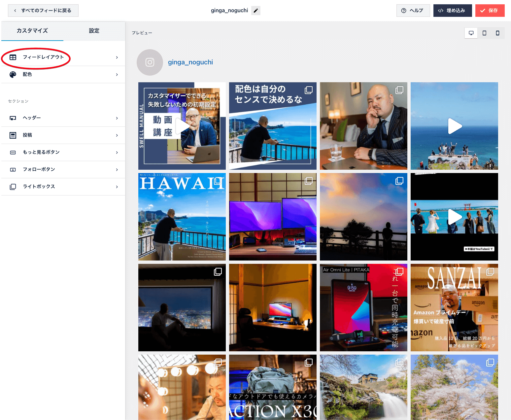Screen dimensions: 511x420
Task: Click the ginga_noguchi feed title text
Action: pyautogui.click(x=229, y=11)
